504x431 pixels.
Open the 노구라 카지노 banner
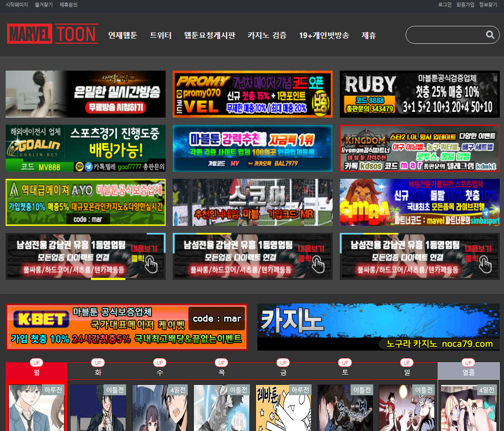coord(378,327)
